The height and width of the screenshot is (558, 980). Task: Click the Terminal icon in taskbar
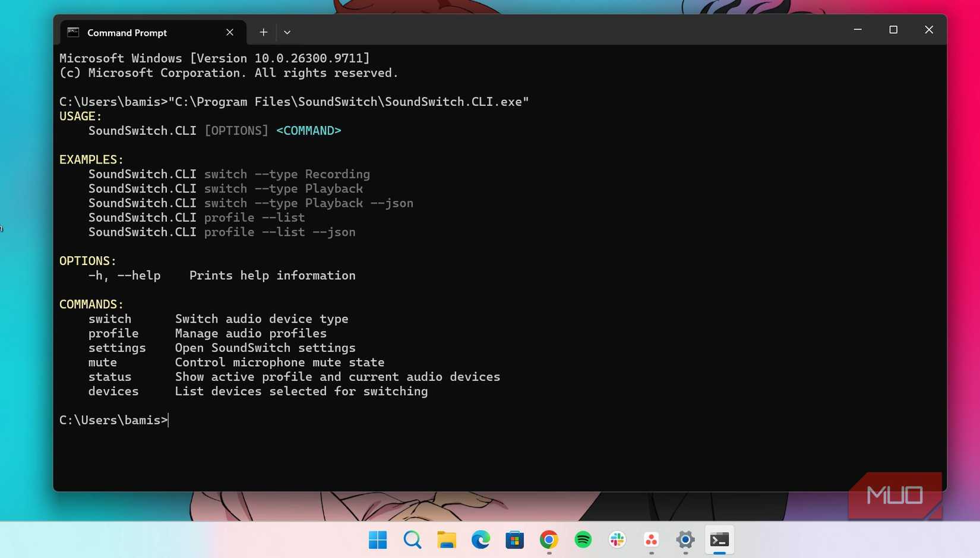[x=719, y=540]
